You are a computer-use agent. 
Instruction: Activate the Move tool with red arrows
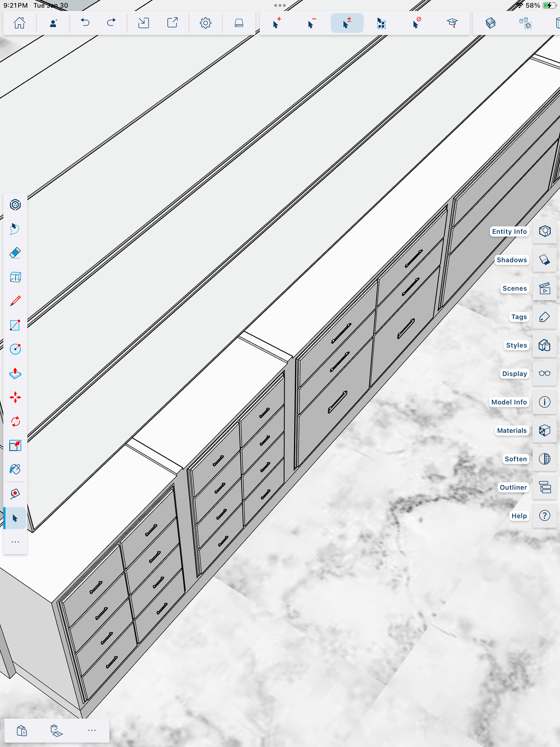[x=15, y=398]
